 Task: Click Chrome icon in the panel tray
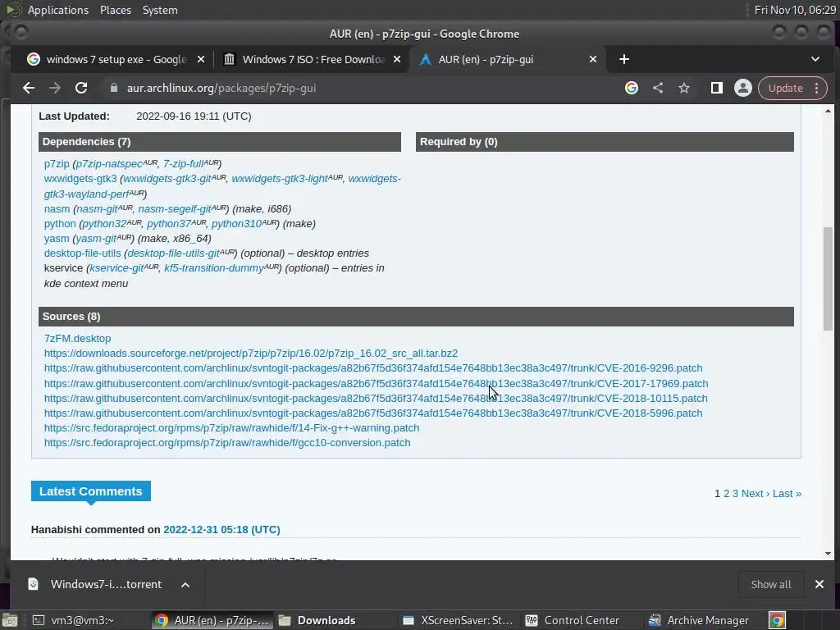pyautogui.click(x=778, y=620)
